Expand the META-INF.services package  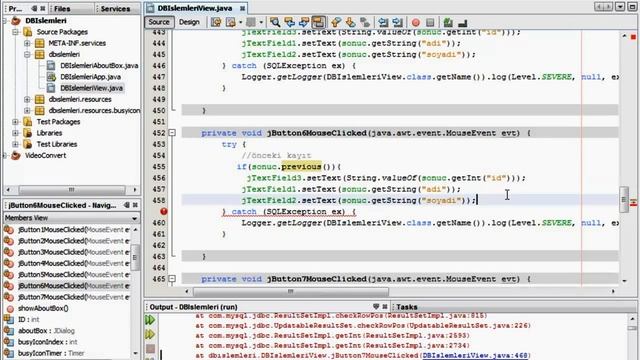point(27,43)
